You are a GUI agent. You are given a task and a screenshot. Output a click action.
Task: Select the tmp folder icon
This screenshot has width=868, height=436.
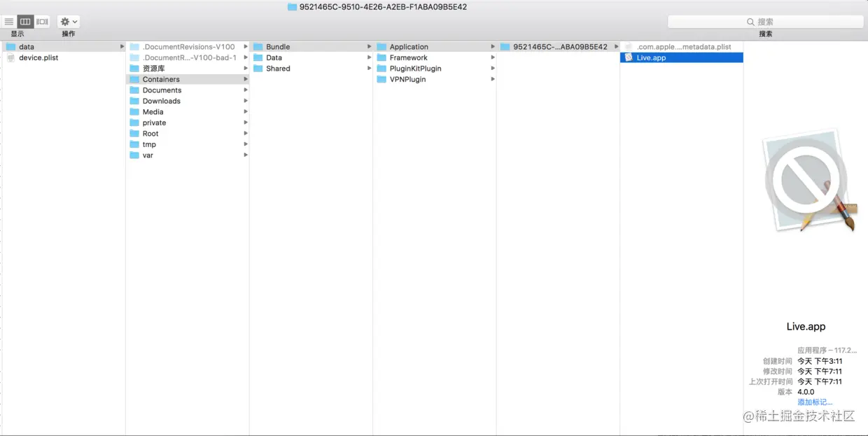point(134,144)
